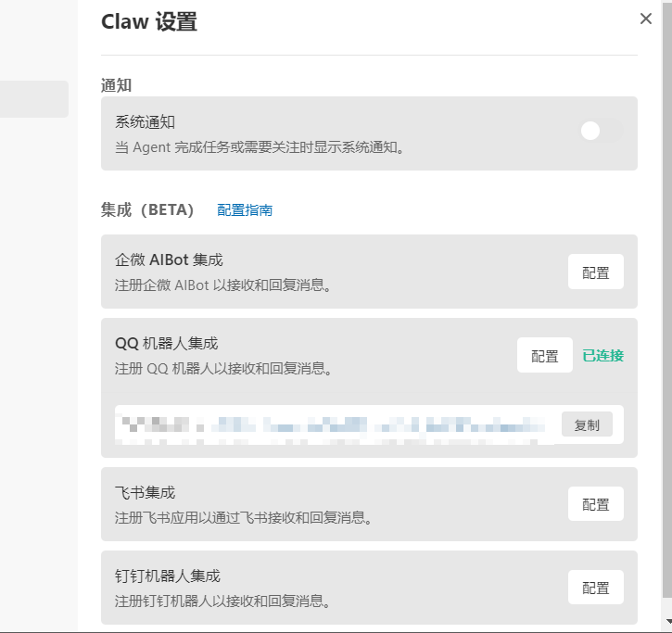The height and width of the screenshot is (633, 672).
Task: Click the scrollbar down arrow
Action: 666,620
